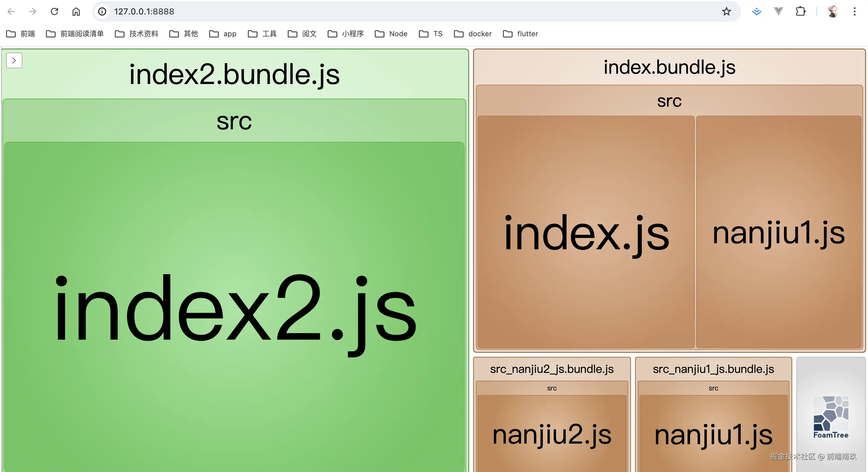The height and width of the screenshot is (472, 868).
Task: Open the extensions puzzle icon
Action: coord(800,12)
